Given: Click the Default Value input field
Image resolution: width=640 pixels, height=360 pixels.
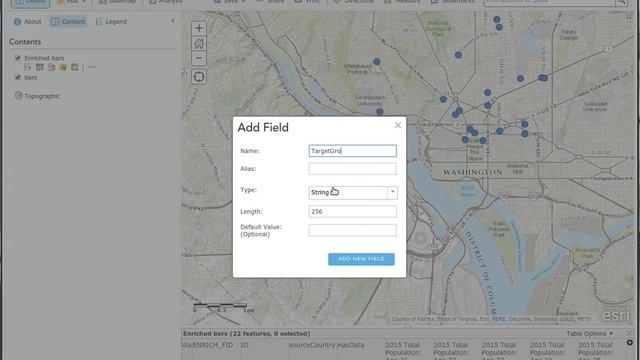Looking at the screenshot, I should click(352, 230).
